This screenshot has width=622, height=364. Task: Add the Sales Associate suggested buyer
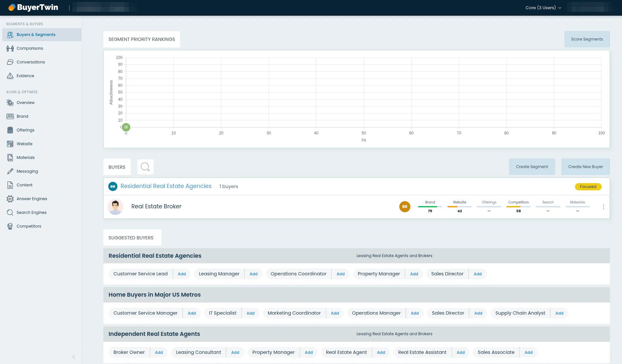point(528,353)
